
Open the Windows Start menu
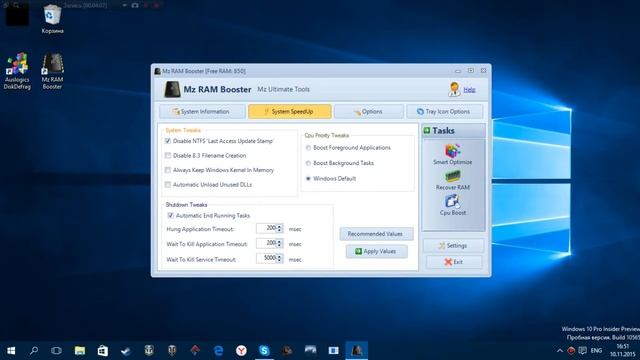(11, 351)
